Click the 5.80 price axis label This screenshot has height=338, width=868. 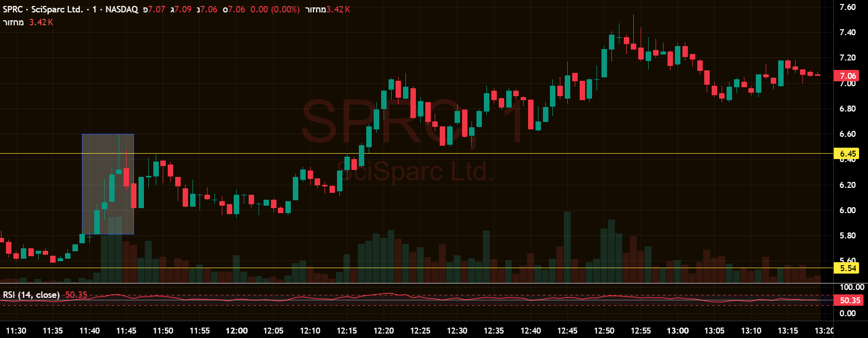click(x=848, y=235)
